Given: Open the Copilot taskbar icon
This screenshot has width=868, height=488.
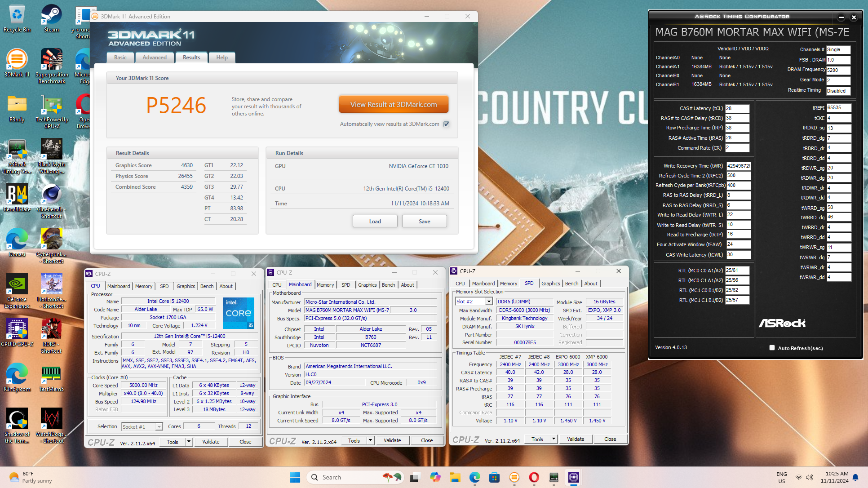Looking at the screenshot, I should pyautogui.click(x=435, y=477).
